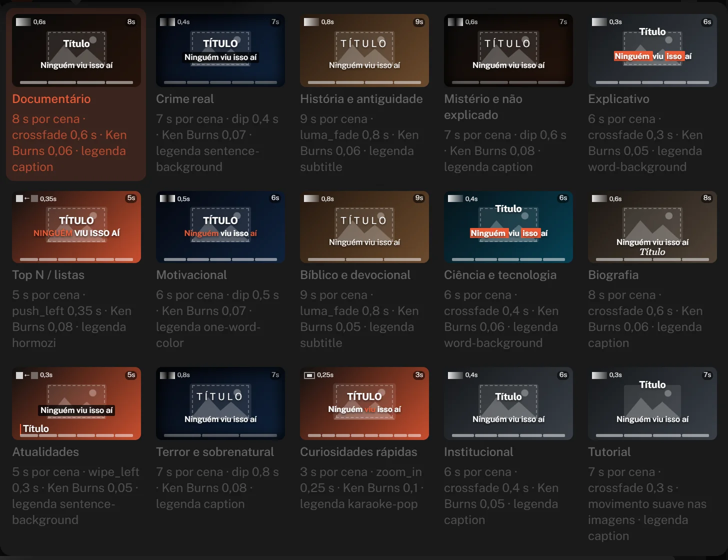728x560 pixels.
Task: Select the Top N / listas preview thumbnail
Action: 76,227
